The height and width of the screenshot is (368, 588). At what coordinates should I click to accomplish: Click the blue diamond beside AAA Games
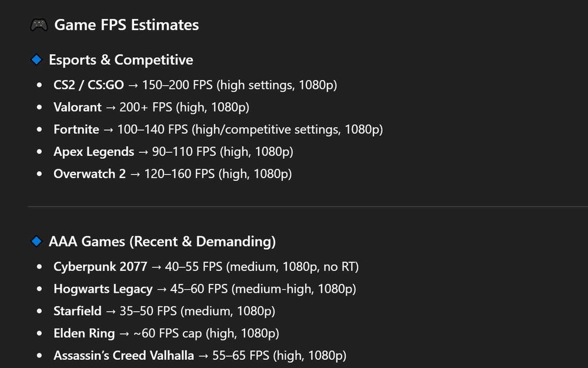tap(36, 241)
